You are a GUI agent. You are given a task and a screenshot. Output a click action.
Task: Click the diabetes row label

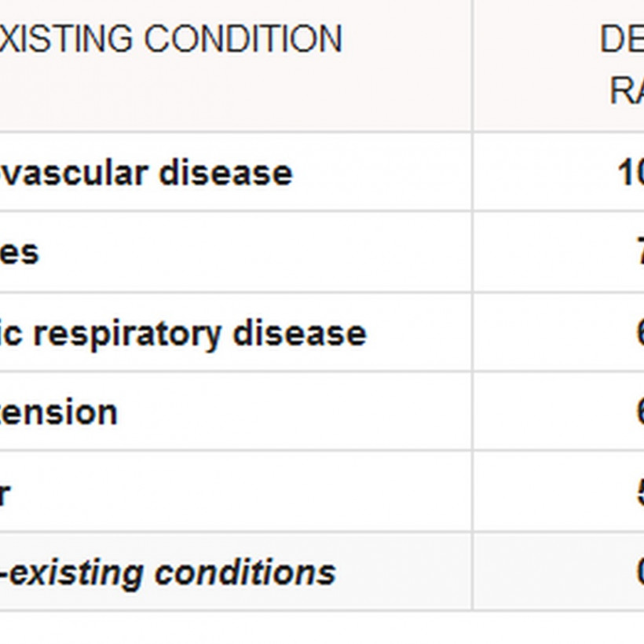point(20,253)
